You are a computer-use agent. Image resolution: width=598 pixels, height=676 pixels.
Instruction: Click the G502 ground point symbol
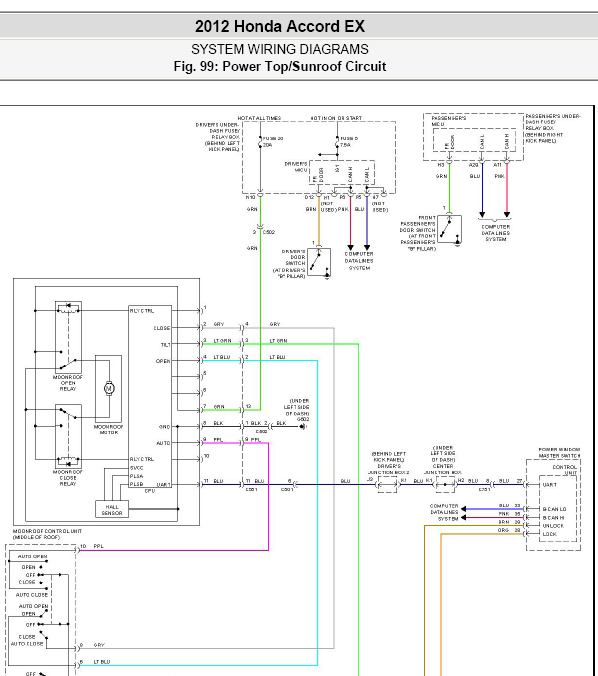303,426
